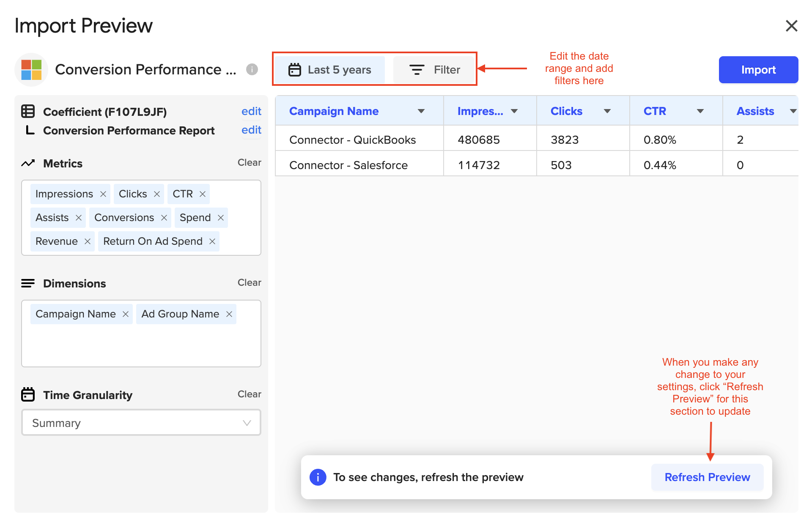Click the info icon beside Conversion Performance title
The height and width of the screenshot is (525, 812).
[x=252, y=69]
